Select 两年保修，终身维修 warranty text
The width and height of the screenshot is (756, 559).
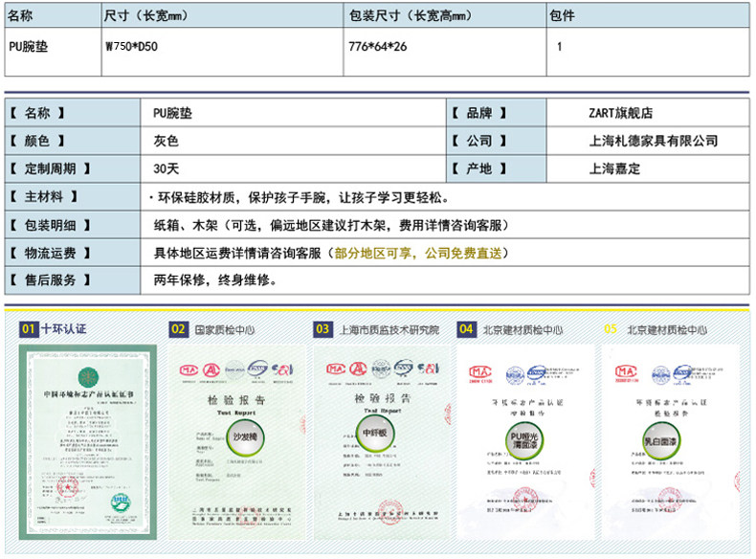(x=214, y=279)
